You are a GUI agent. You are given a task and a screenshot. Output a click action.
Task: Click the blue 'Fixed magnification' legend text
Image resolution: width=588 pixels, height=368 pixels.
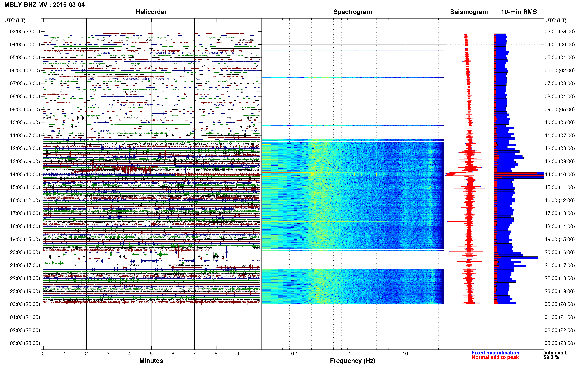point(495,353)
